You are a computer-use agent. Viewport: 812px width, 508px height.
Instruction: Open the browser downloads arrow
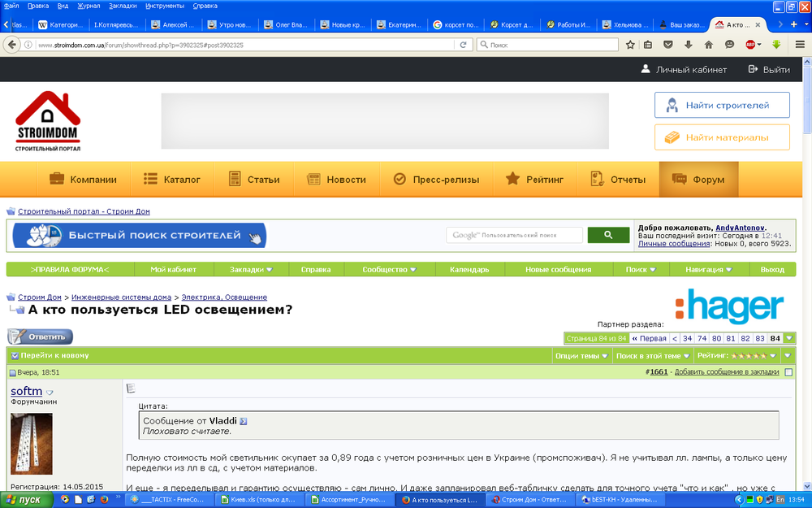(689, 45)
